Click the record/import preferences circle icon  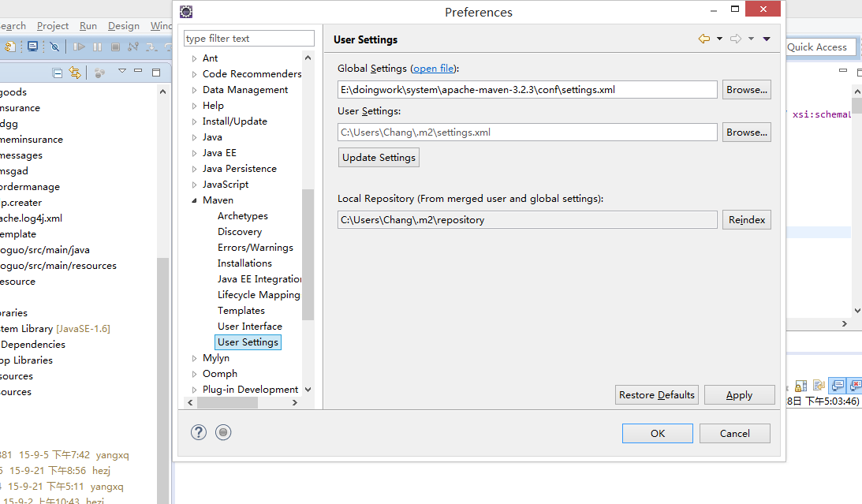223,432
